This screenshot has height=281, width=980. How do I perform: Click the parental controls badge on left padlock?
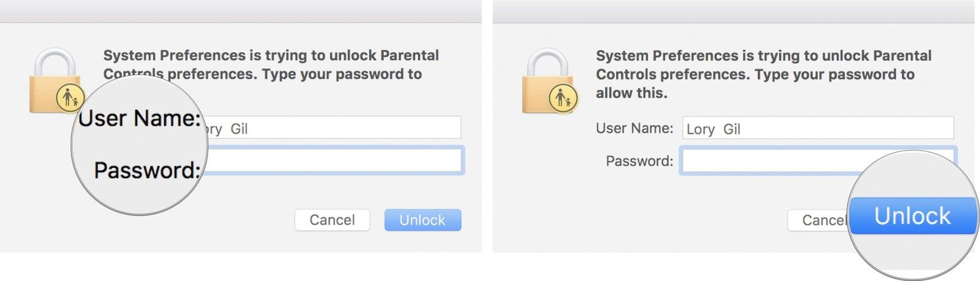pyautogui.click(x=69, y=98)
